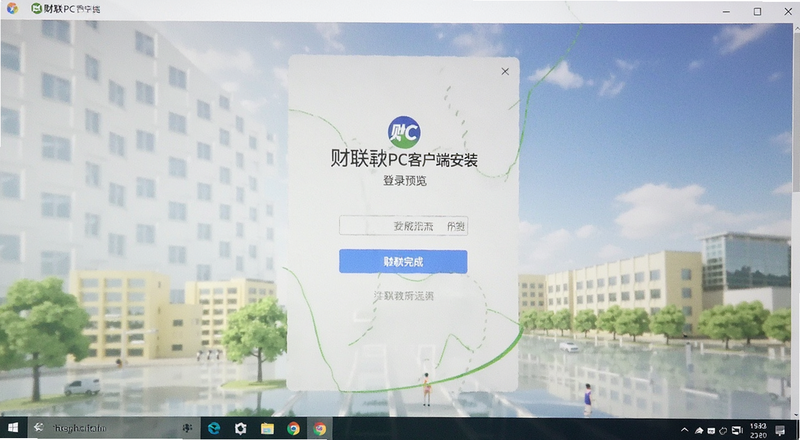Click the input field in the dialog
The width and height of the screenshot is (800, 440).
pos(404,226)
